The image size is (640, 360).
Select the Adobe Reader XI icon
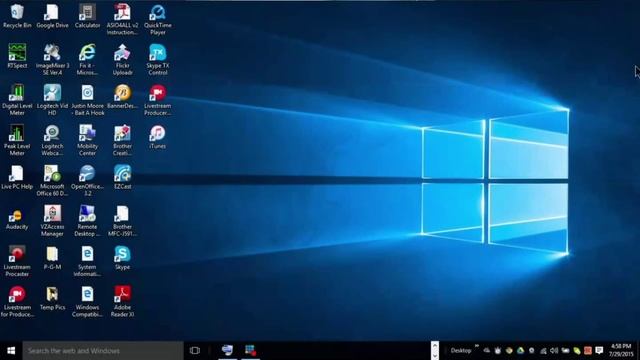(x=122, y=302)
